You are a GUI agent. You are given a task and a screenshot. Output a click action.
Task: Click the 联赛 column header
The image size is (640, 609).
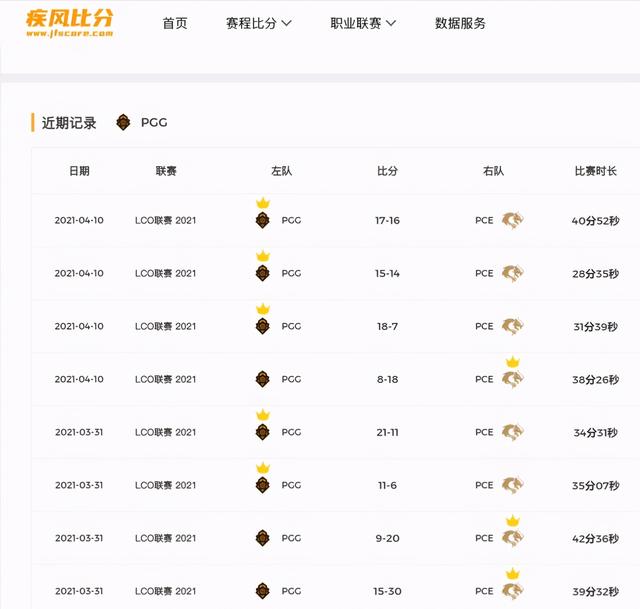click(x=166, y=171)
